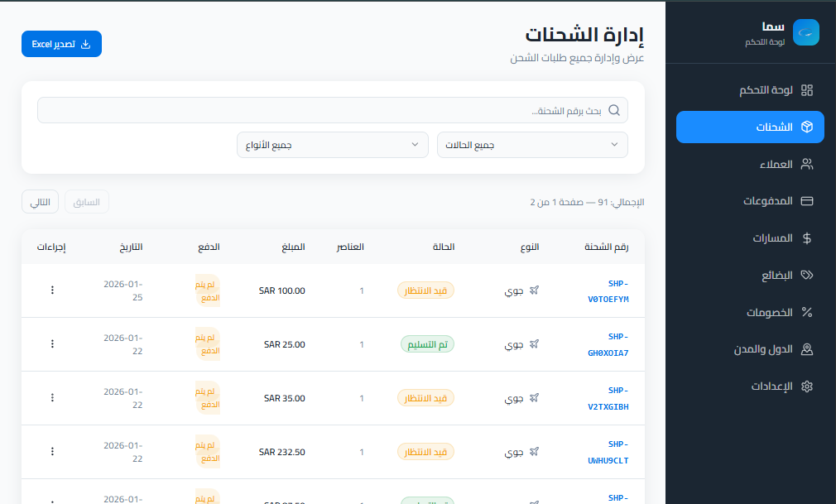Click the gear icon for الإعدادات
Image resolution: width=836 pixels, height=504 pixels.
click(808, 386)
